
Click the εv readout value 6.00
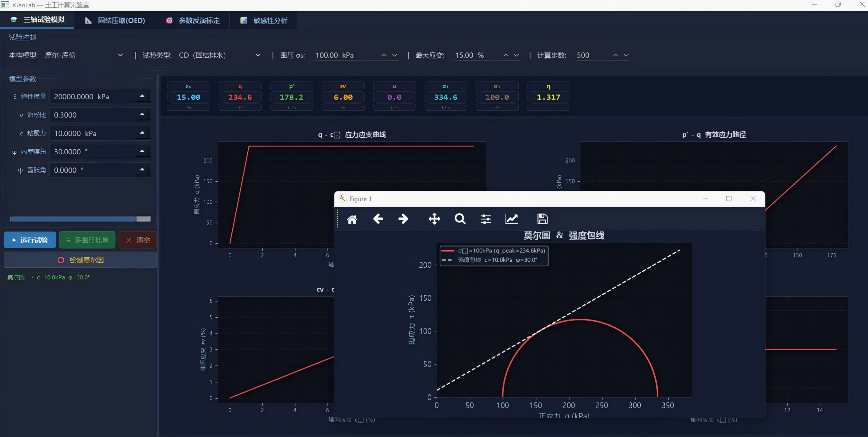(x=343, y=97)
